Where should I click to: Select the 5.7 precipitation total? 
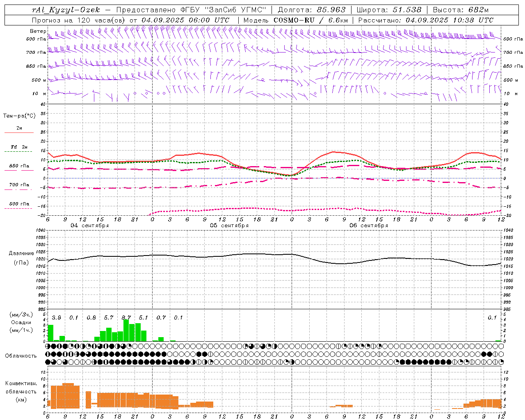tap(109, 317)
